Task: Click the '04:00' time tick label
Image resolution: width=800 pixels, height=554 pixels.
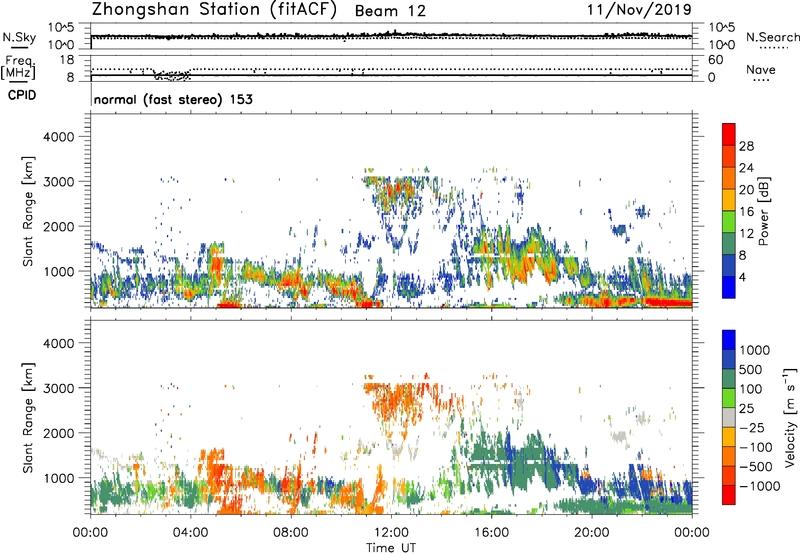Action: [190, 533]
